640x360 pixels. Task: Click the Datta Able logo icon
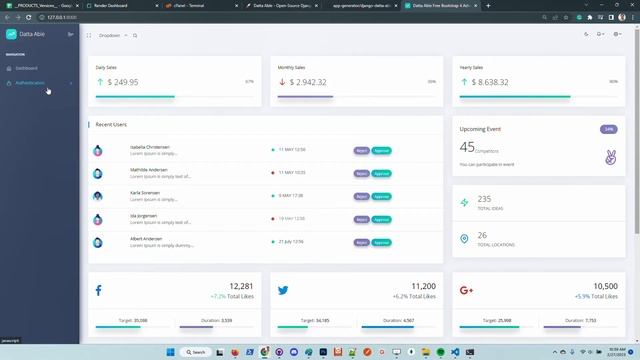(x=11, y=34)
